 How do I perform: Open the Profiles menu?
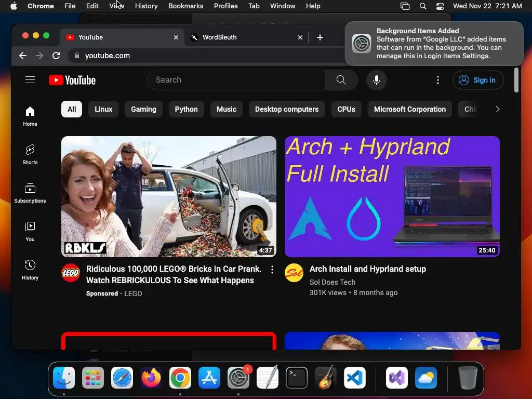pyautogui.click(x=225, y=6)
